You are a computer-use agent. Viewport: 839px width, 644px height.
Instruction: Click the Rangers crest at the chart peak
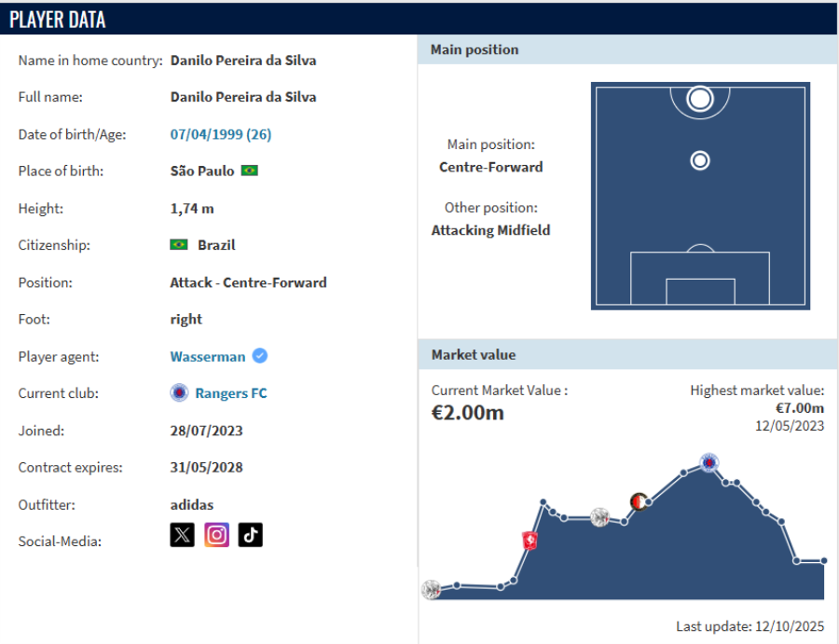pyautogui.click(x=709, y=462)
